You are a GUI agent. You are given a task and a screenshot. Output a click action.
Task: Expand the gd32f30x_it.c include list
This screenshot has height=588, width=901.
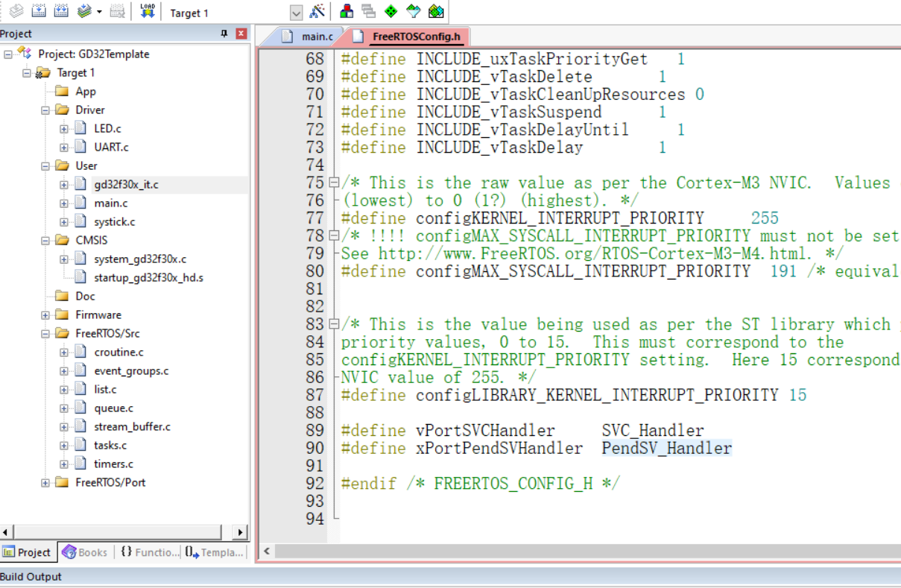pos(64,184)
